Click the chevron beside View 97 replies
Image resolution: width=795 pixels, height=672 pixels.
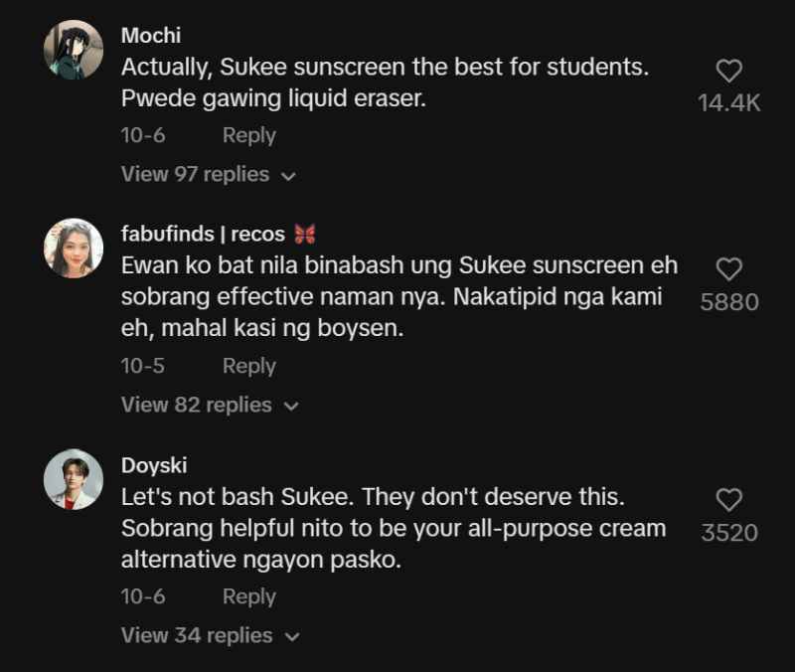pyautogui.click(x=288, y=174)
